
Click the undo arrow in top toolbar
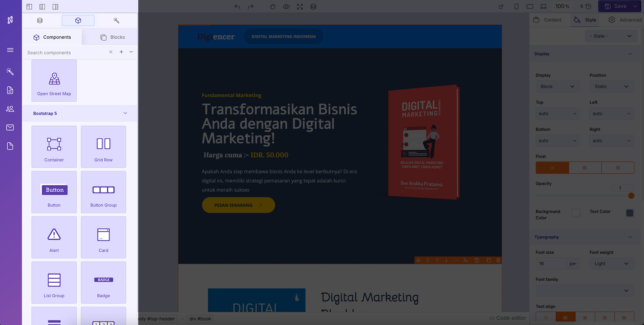237,7
